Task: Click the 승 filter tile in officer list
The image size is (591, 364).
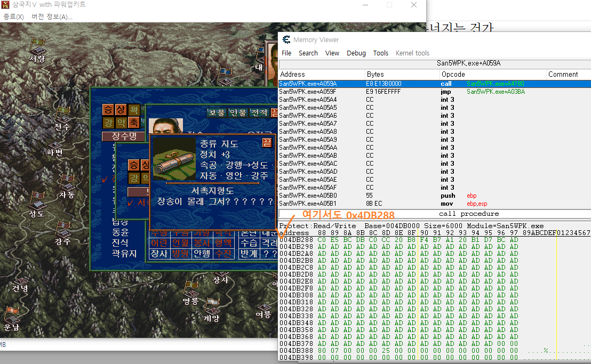Action: (109, 110)
